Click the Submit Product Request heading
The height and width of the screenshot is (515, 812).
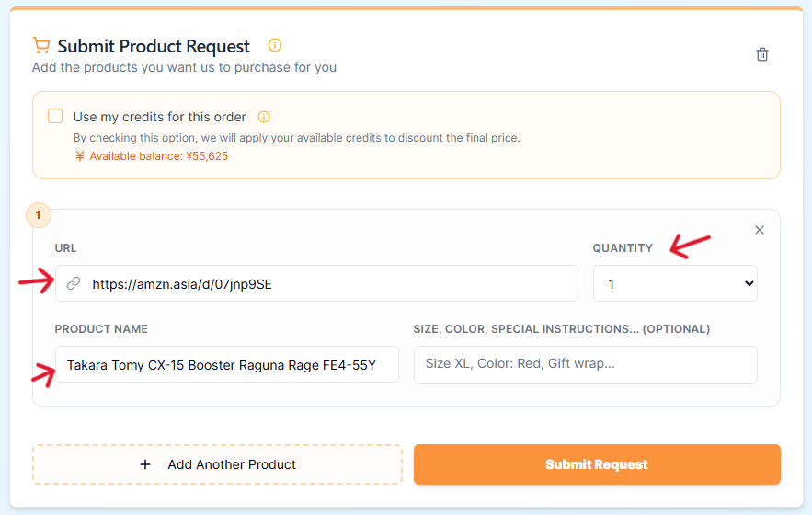point(154,46)
